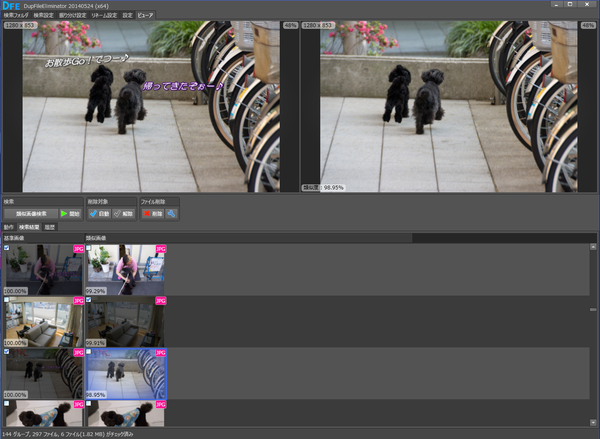600x439 pixels.
Task: Start the search with the green 開始 button
Action: tap(71, 214)
